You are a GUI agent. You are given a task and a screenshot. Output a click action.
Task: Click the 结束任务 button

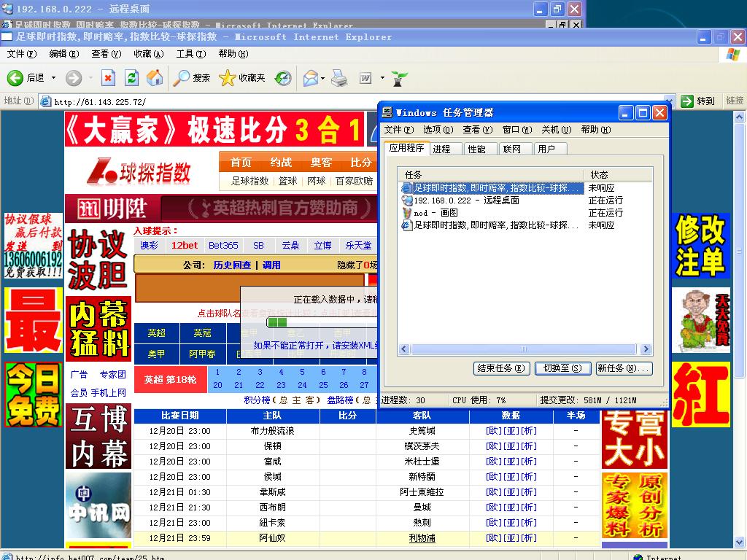[x=502, y=368]
